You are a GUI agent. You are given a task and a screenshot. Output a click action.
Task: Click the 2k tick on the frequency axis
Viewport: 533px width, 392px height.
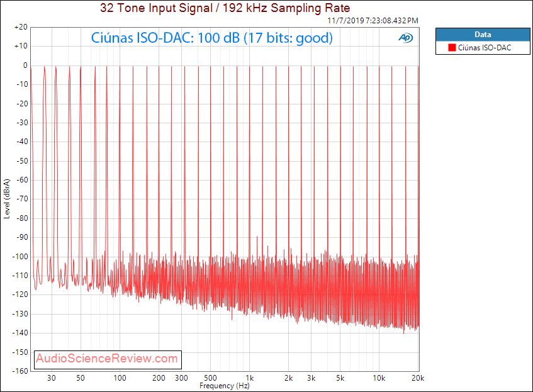tap(289, 378)
